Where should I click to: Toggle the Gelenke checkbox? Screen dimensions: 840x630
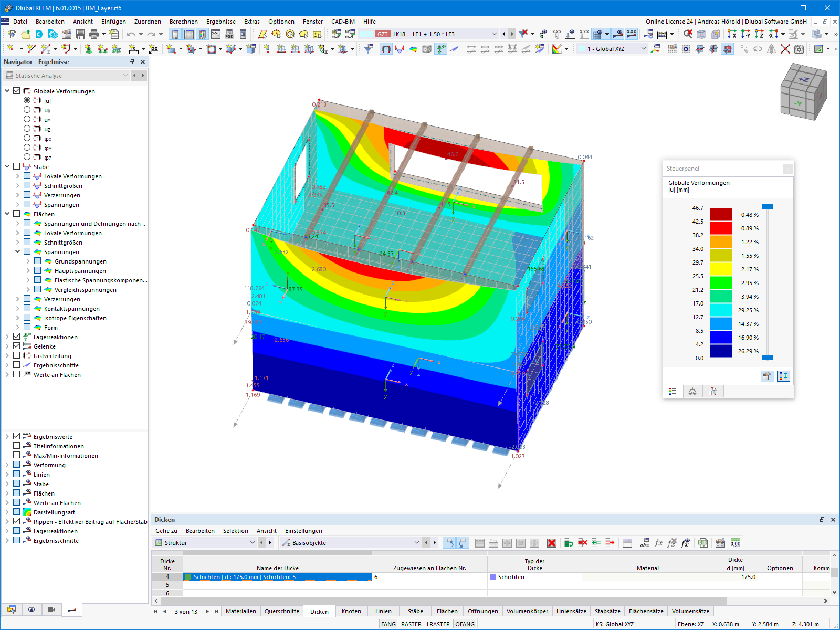(17, 346)
